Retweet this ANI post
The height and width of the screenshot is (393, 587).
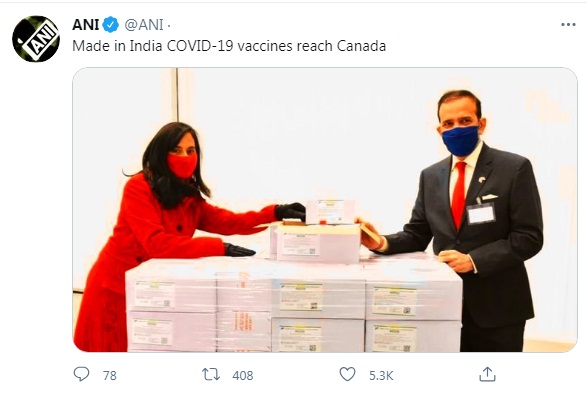[211, 374]
